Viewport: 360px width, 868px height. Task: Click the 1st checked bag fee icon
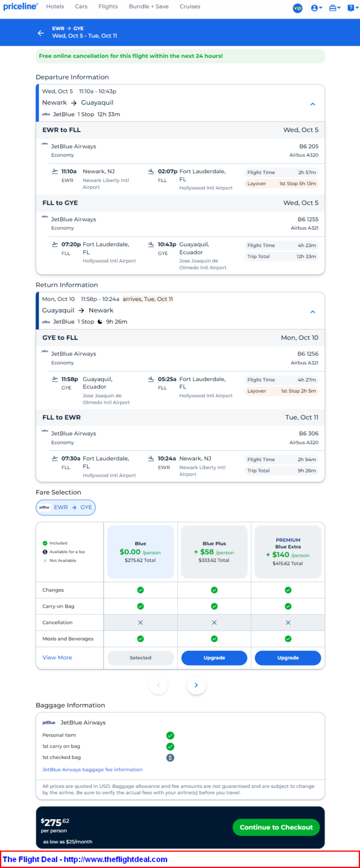click(170, 758)
